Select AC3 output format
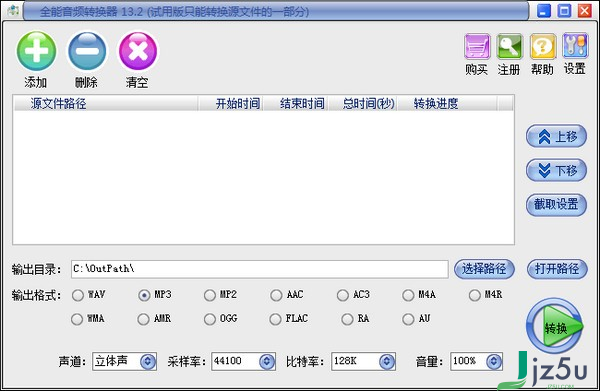This screenshot has height=391, width=600. [342, 295]
